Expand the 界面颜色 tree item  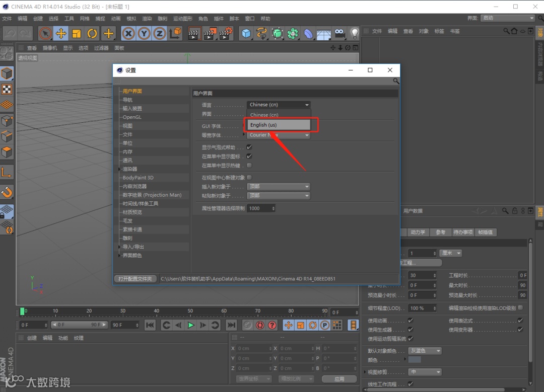click(x=120, y=256)
